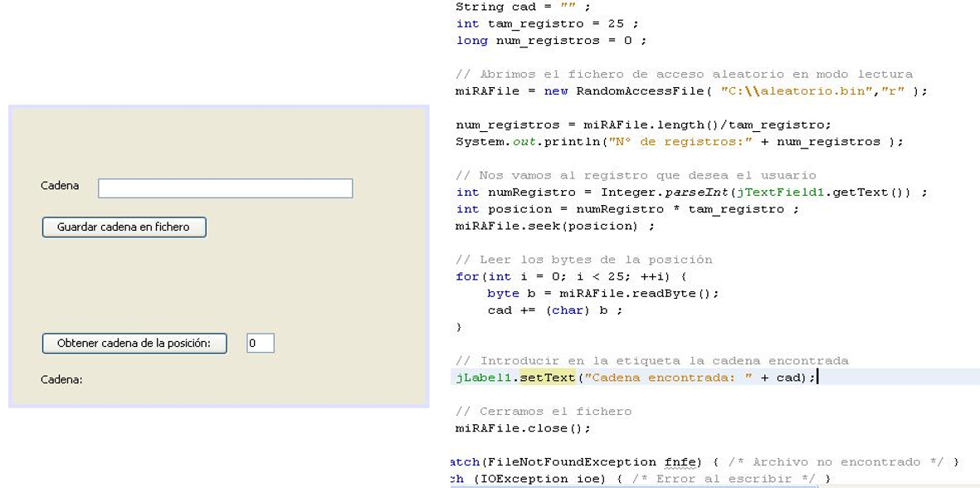Click the 'cad += (char) b ;' line
The height and width of the screenshot is (488, 980).
pyautogui.click(x=554, y=310)
